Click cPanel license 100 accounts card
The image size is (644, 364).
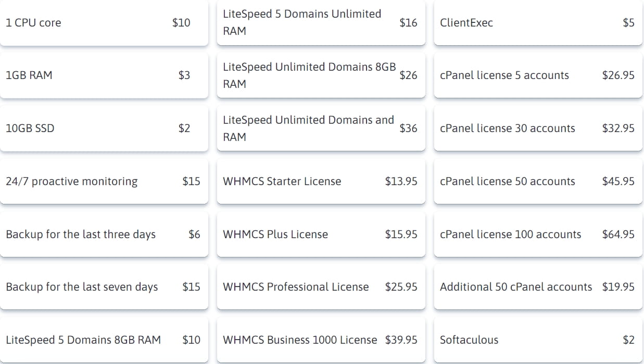point(537,235)
